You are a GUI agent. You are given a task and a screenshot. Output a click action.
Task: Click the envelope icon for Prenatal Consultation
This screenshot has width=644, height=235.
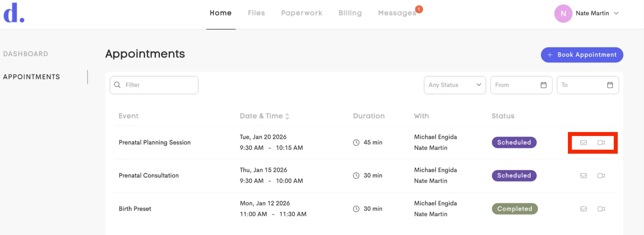584,176
